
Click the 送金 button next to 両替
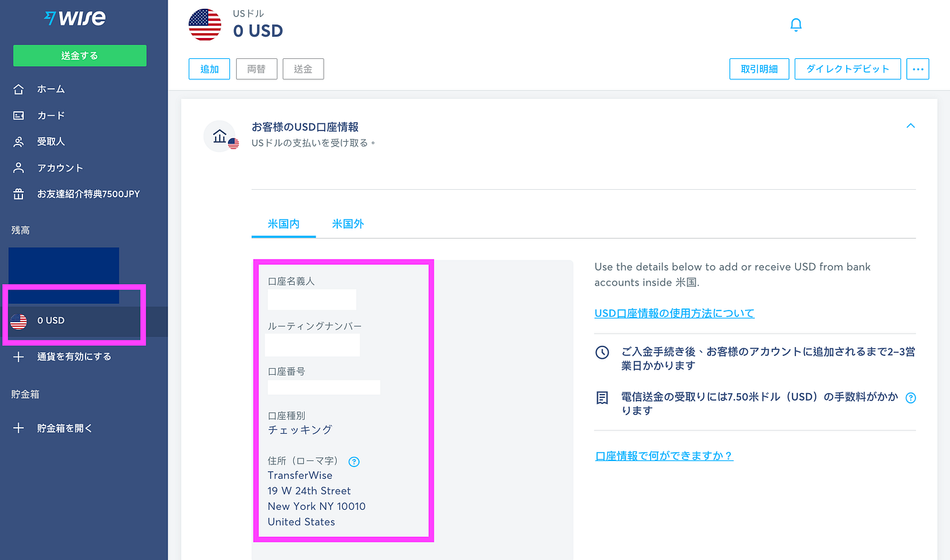[303, 69]
